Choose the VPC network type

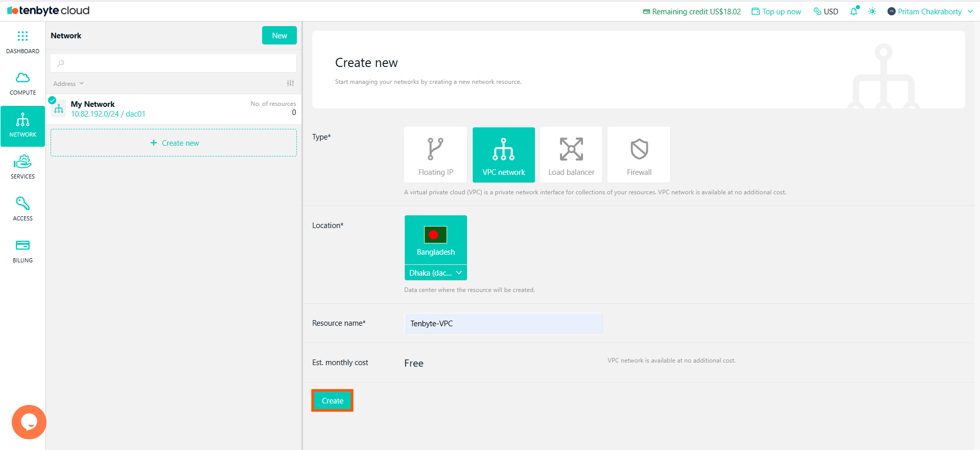(x=503, y=155)
